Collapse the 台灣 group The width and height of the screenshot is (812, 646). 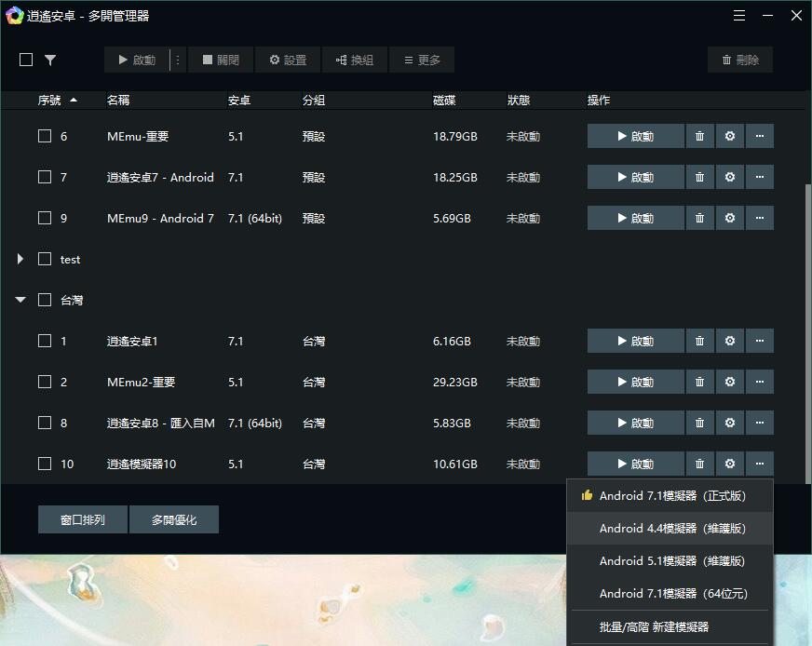[20, 300]
